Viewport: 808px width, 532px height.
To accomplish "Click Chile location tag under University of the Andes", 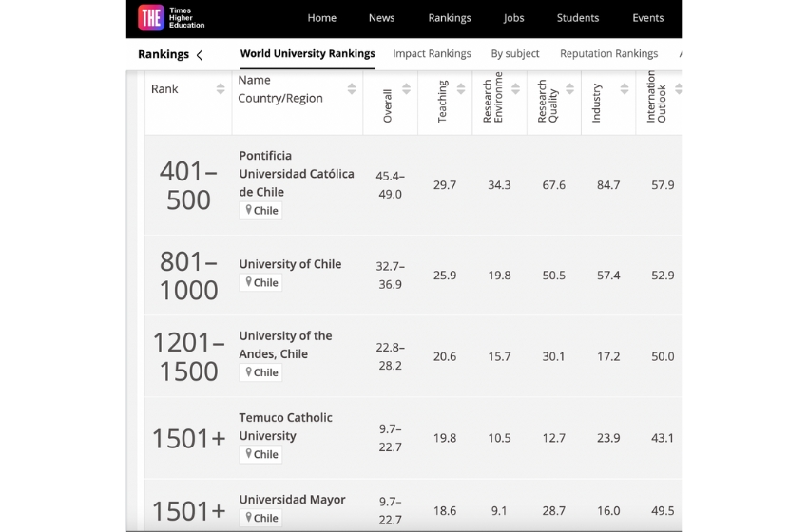I will coord(260,372).
